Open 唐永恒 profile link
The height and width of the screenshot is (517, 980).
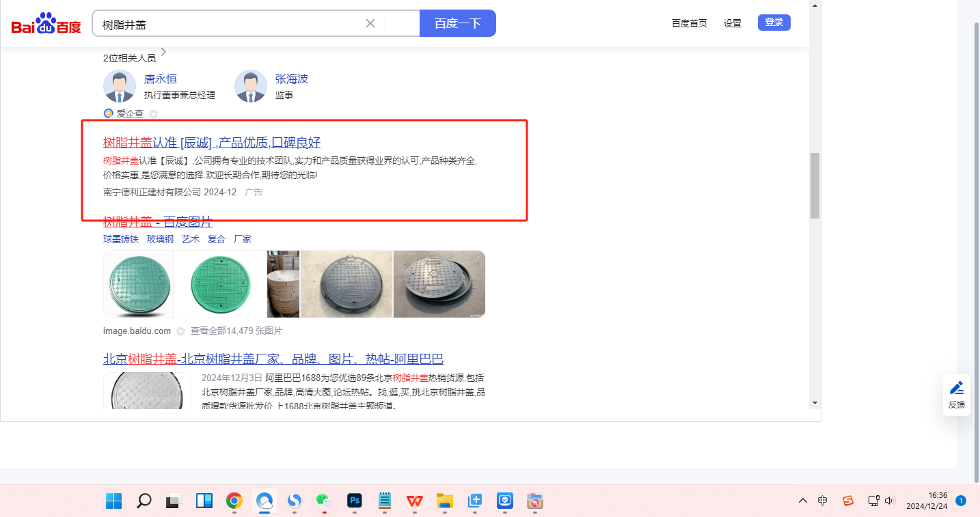click(x=161, y=79)
